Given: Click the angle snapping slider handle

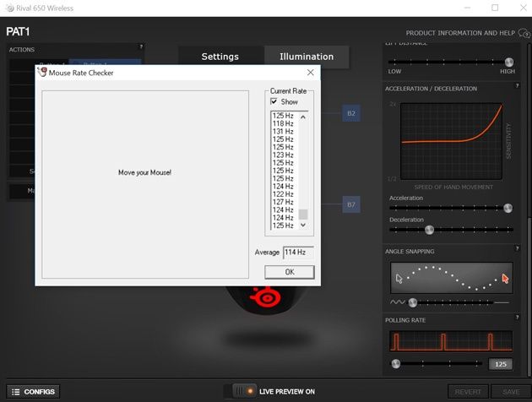Looking at the screenshot, I should pyautogui.click(x=413, y=302).
